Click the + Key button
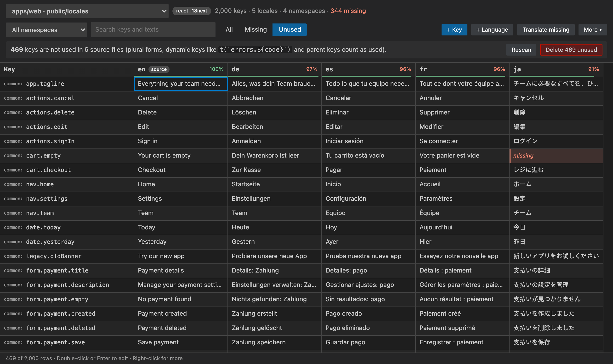The width and height of the screenshot is (613, 364). [x=454, y=30]
